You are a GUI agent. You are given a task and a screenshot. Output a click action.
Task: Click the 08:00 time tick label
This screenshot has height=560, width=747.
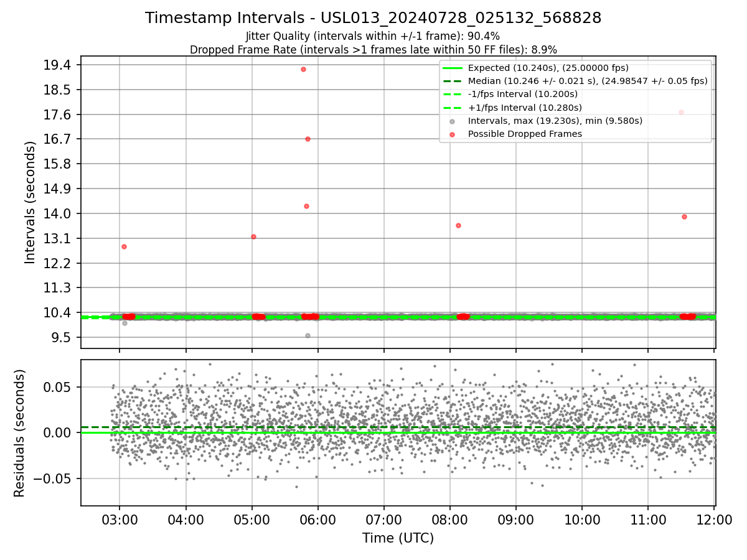pos(450,520)
